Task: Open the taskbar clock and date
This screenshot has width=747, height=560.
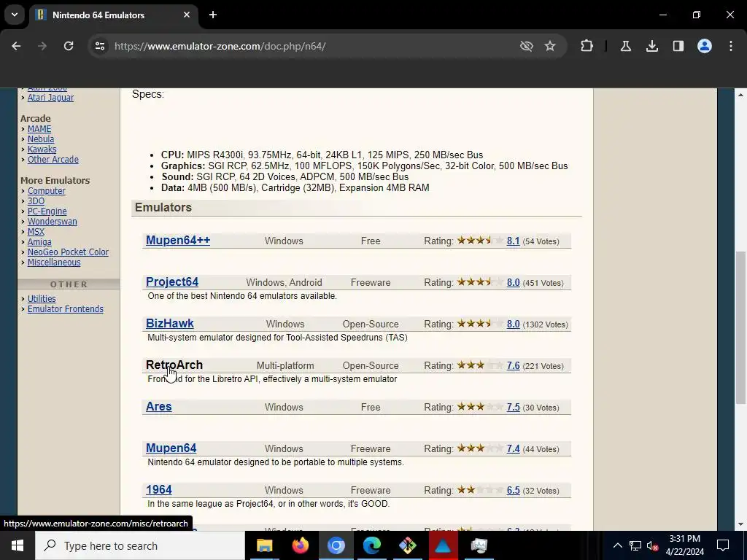Action: (684, 545)
